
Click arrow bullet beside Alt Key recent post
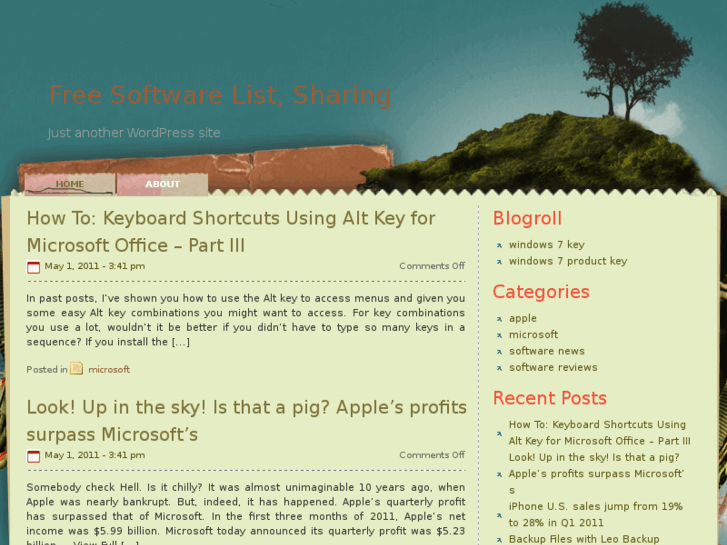coord(499,434)
